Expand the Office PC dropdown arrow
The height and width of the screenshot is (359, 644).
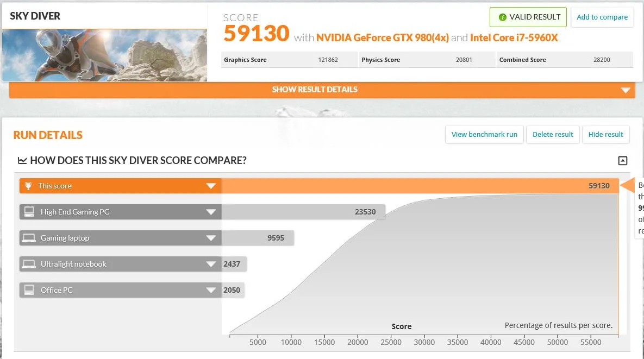coord(211,290)
